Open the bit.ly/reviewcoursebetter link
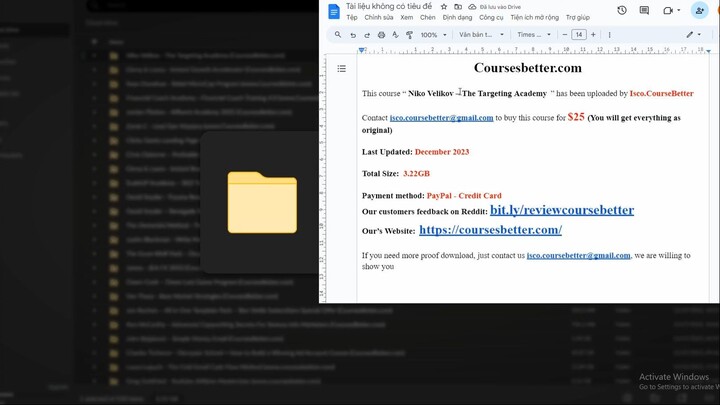 (561, 211)
